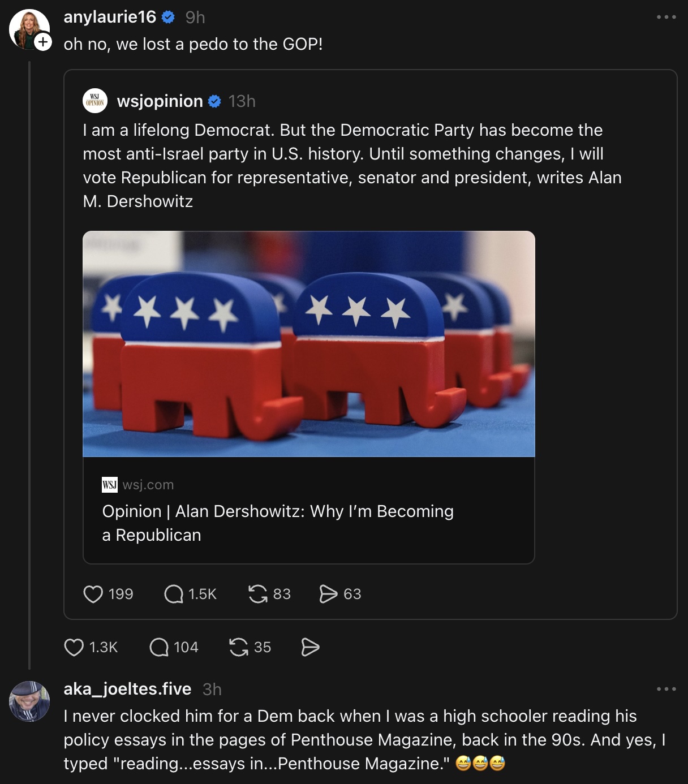Open the wsjopinion profile name

(x=160, y=101)
